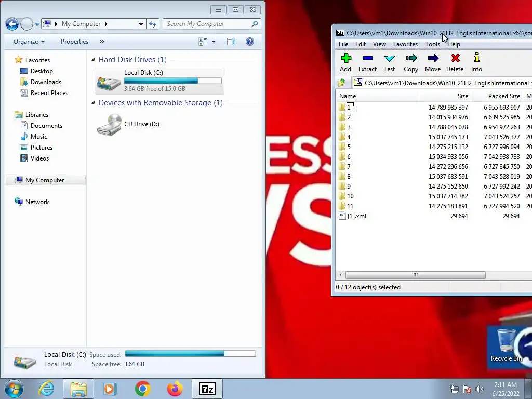Sort by Packed Size column

click(497, 96)
